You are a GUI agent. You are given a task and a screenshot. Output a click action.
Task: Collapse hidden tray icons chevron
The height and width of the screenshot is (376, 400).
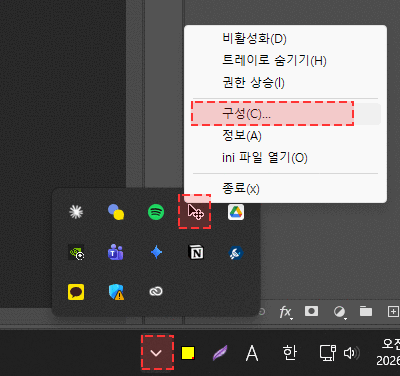coord(157,353)
